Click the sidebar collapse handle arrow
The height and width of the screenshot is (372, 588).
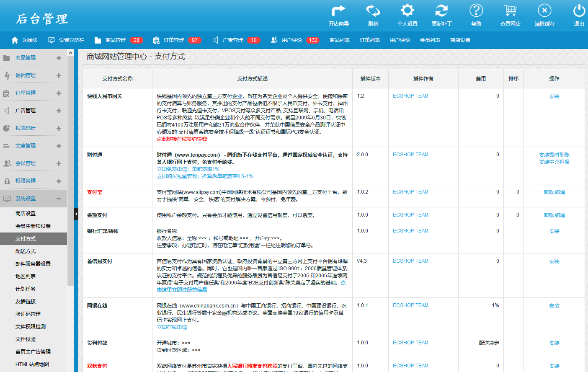click(76, 214)
